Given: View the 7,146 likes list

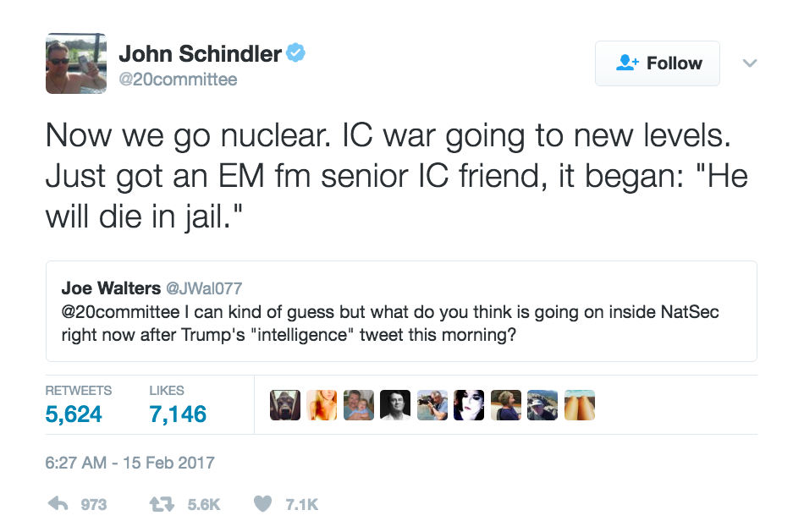Looking at the screenshot, I should tap(178, 414).
